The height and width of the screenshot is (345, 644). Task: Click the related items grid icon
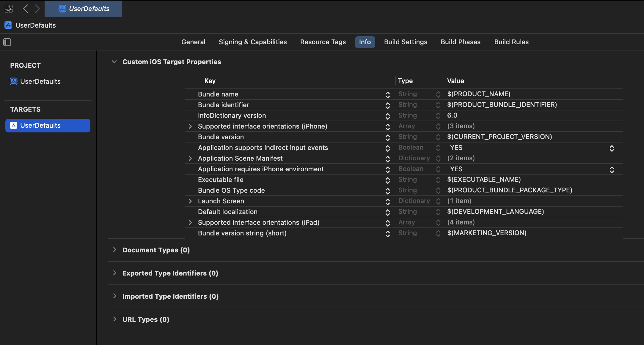[9, 9]
